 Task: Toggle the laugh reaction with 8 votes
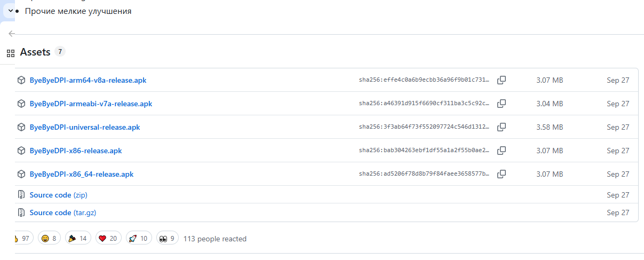[49, 239]
